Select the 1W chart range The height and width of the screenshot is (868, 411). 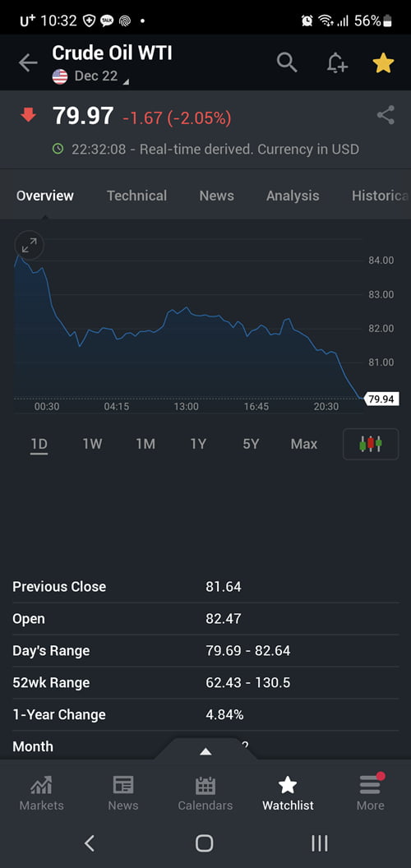[x=92, y=444]
